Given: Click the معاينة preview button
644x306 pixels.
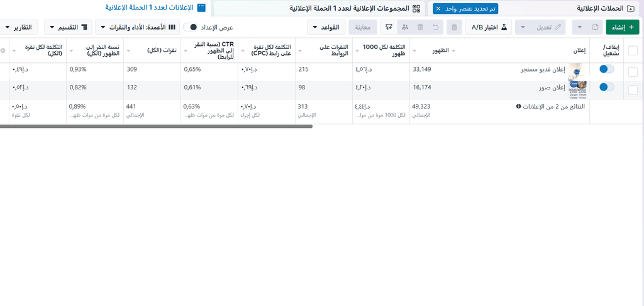Looking at the screenshot, I should (363, 27).
